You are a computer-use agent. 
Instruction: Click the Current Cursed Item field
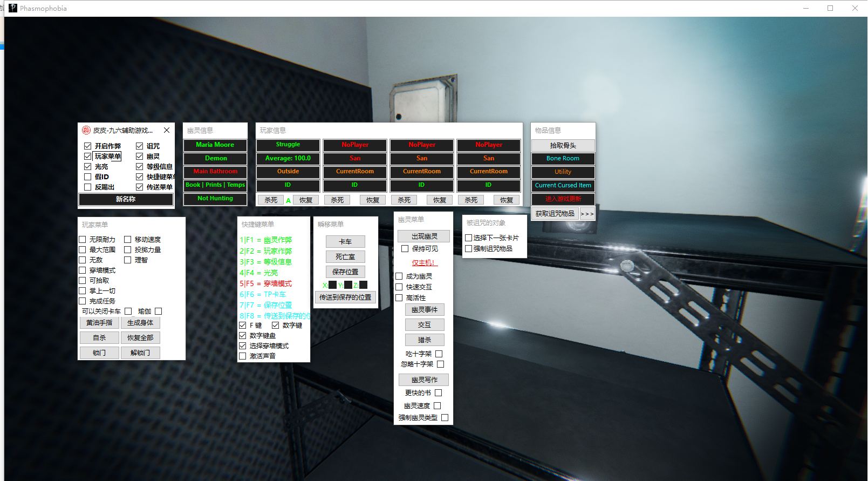tap(563, 186)
